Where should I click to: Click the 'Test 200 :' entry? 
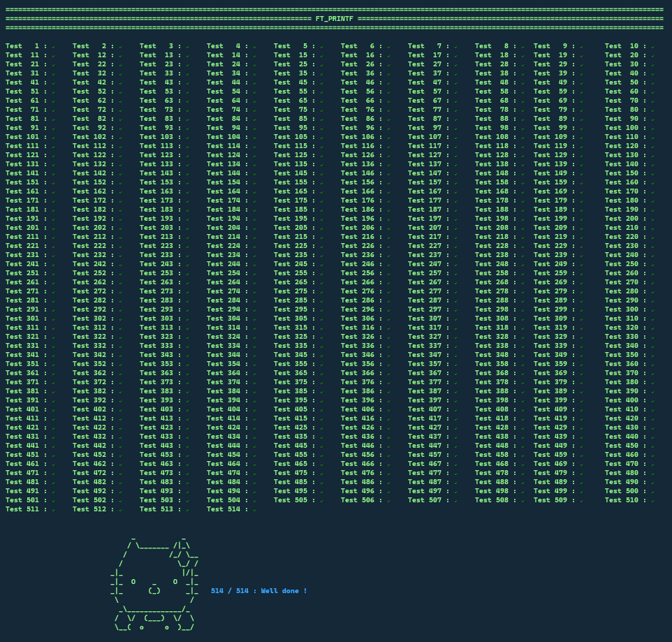[625, 219]
